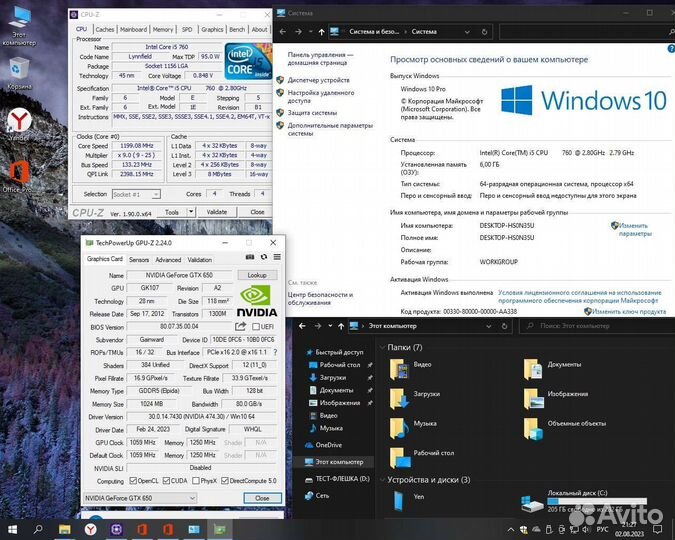Launch the Yandex desktop shortcut
This screenshot has width=675, height=540.
pyautogui.click(x=19, y=124)
